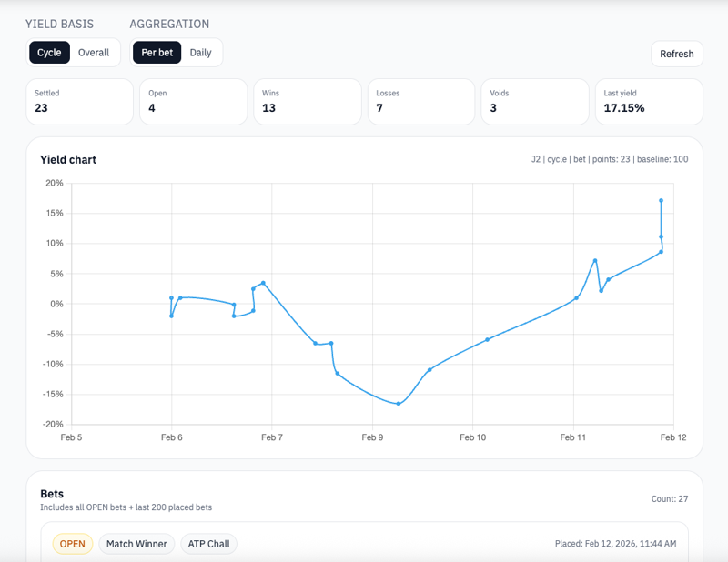Click the ATP Chall tag
The image size is (728, 562).
point(208,544)
